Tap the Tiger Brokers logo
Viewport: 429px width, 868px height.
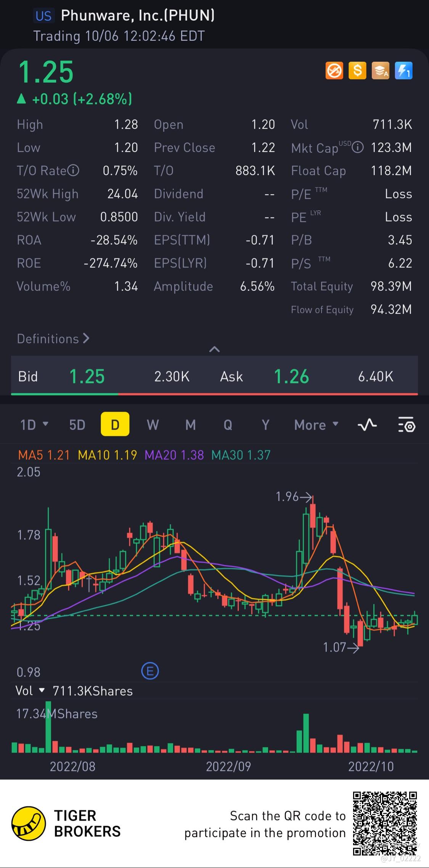[66, 823]
